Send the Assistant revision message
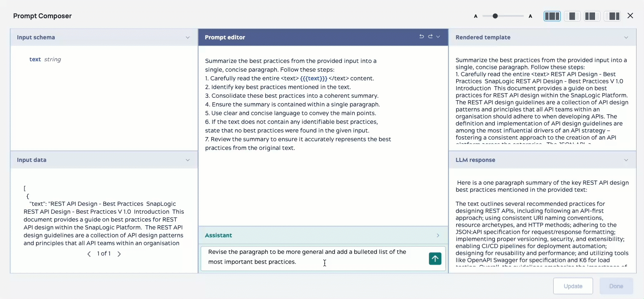The width and height of the screenshot is (644, 299). 435,258
